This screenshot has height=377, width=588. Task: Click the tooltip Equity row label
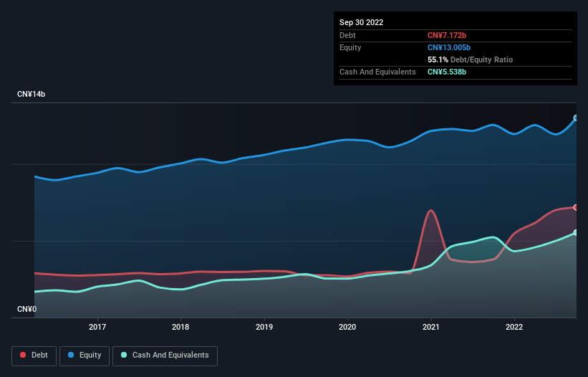tap(350, 47)
